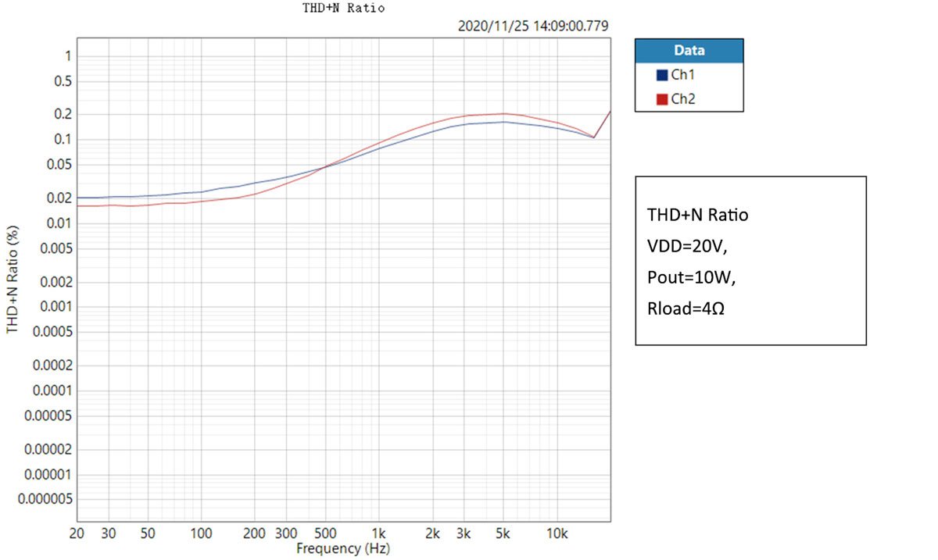Click the Rload=4Ω text in the annotation box
Screen dimensions: 938x560
coord(686,308)
